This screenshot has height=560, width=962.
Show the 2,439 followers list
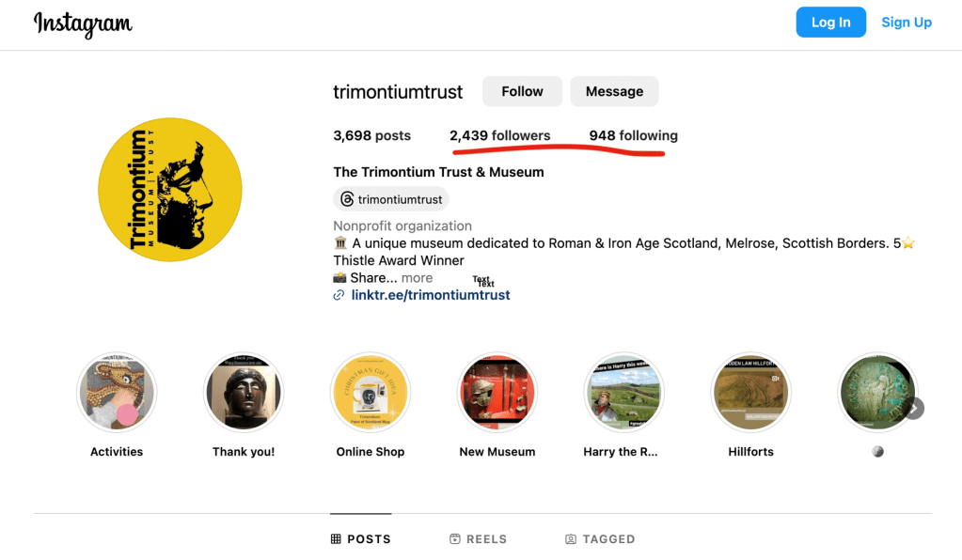(499, 135)
